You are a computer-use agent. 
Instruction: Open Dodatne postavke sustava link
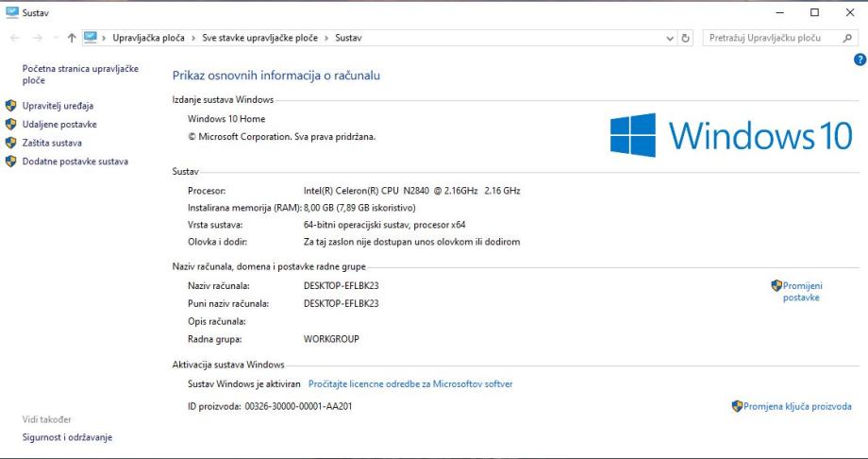click(x=75, y=161)
